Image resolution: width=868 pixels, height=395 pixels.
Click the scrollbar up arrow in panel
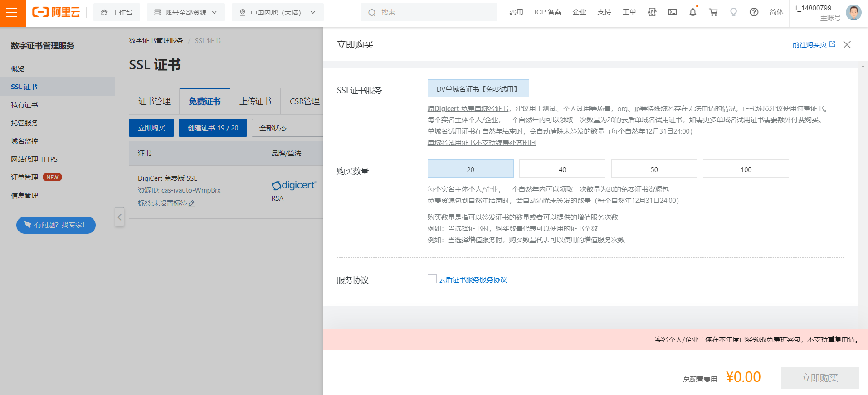point(863,67)
